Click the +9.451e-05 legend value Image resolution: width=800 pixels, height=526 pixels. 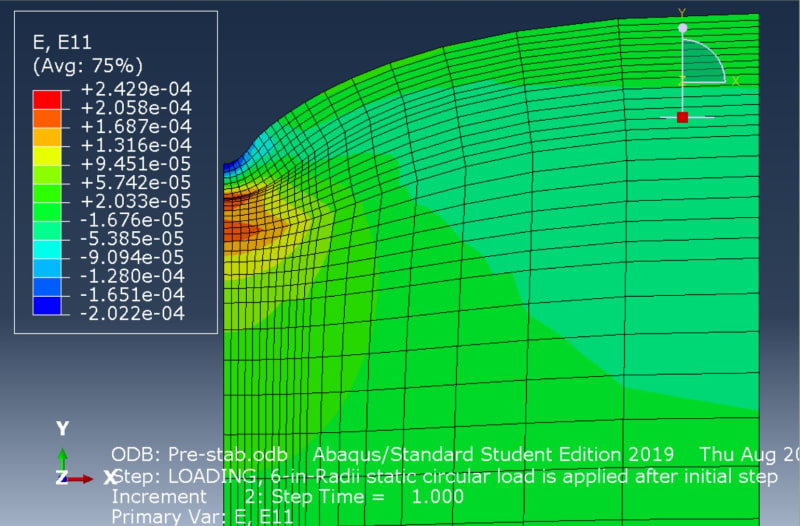[136, 164]
